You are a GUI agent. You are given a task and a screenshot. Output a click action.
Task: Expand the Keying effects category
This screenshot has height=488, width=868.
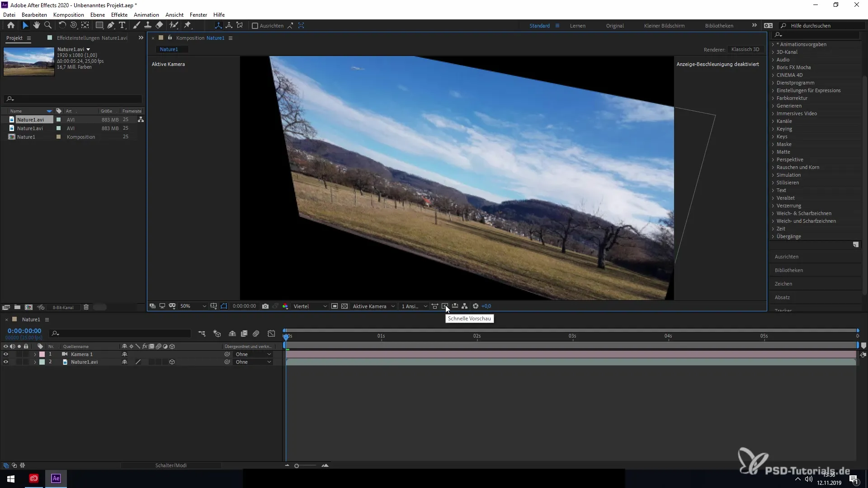(773, 129)
